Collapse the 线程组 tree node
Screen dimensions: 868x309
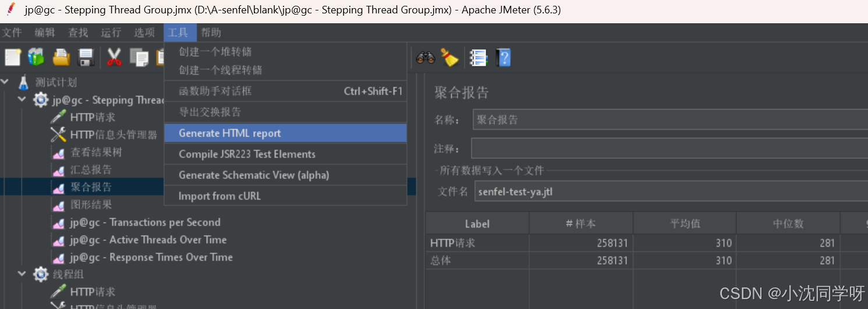coord(22,274)
